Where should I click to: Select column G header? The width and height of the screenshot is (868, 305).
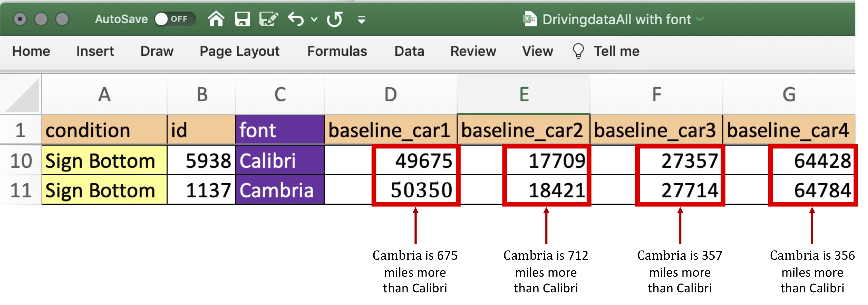[789, 94]
